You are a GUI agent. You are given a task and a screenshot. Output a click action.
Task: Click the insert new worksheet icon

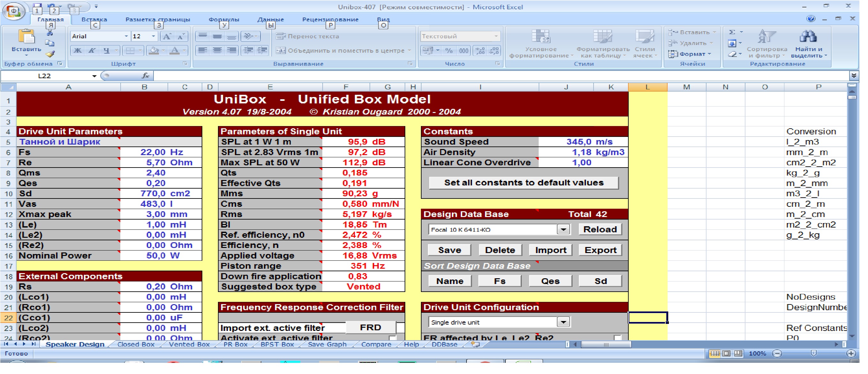[x=475, y=345]
